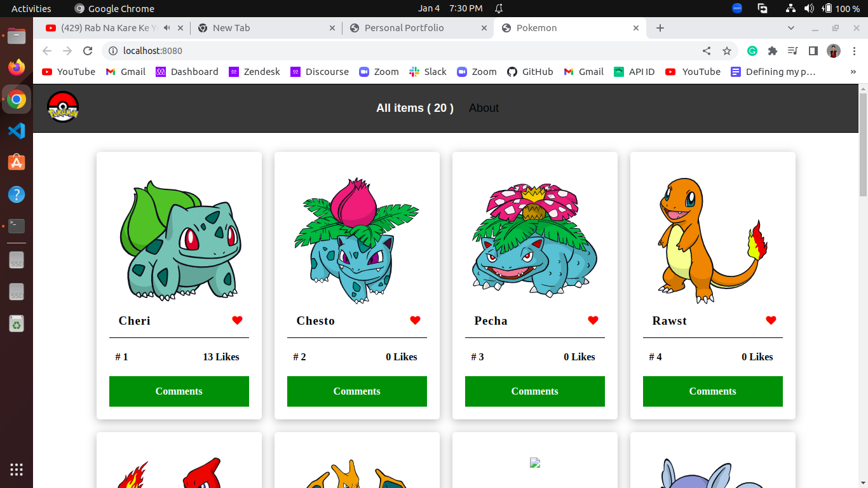Go back with the browser back arrow

[x=46, y=51]
